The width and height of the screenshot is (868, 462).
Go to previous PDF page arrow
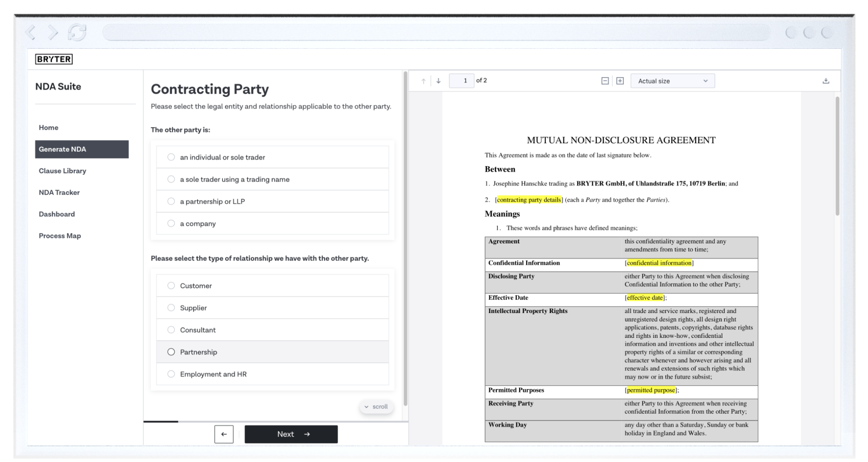424,81
